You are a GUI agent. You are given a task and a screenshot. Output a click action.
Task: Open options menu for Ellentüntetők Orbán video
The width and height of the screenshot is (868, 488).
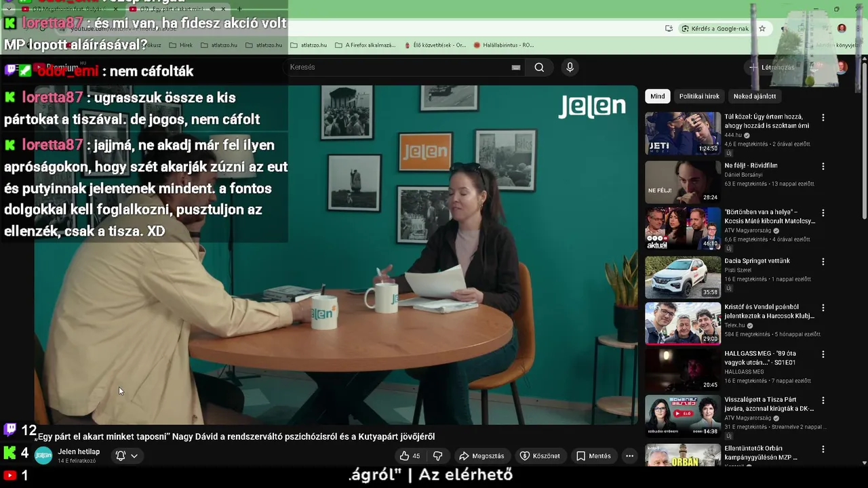click(x=823, y=449)
